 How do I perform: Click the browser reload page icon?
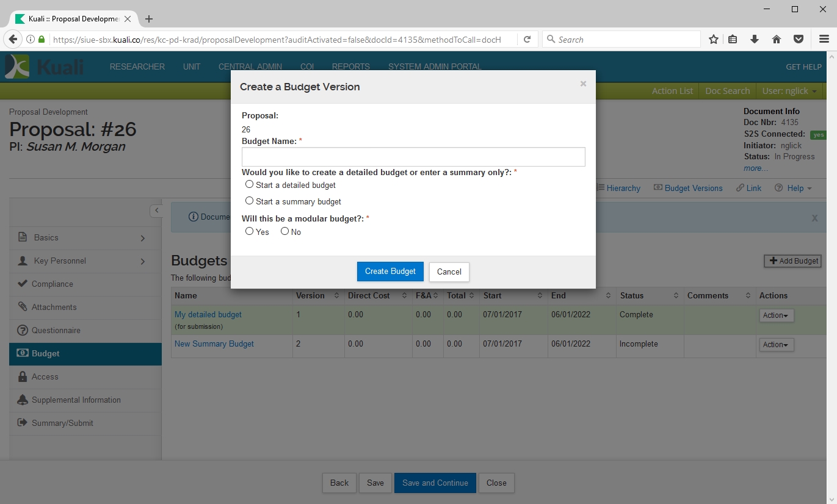point(527,40)
